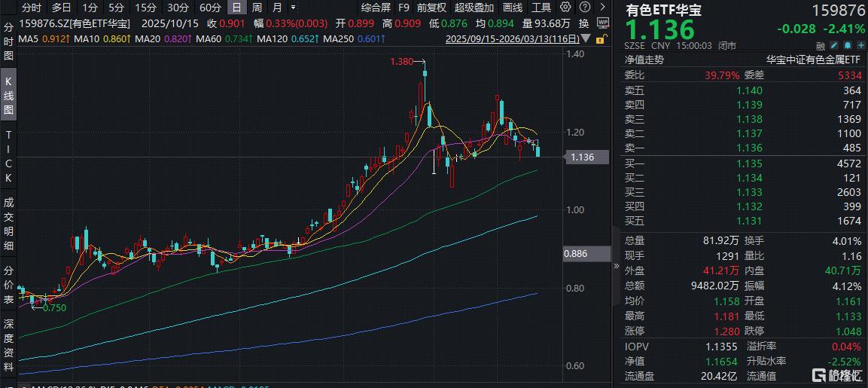Open the more periods dropdown after 月

pos(293,8)
